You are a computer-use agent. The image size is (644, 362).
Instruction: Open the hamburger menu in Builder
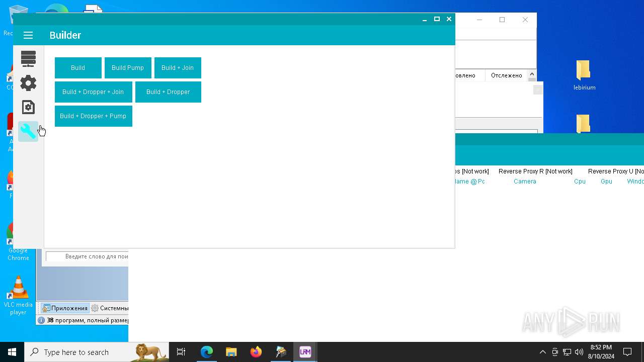tap(28, 35)
